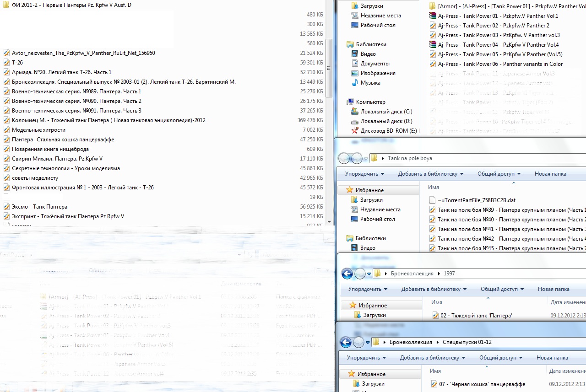586x392 pixels.
Task: Open Упорядочить dropdown in the Спецвыпуски 01-12 window
Action: (366, 358)
